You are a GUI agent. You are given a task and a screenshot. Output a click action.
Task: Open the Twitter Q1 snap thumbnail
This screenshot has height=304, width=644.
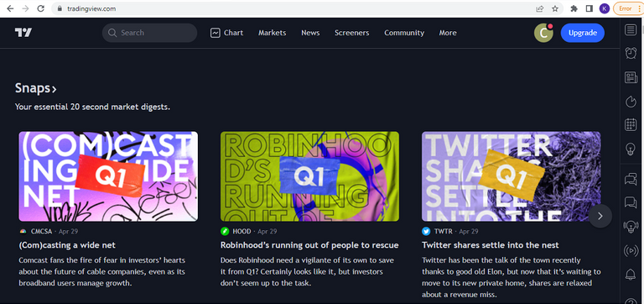pos(511,176)
